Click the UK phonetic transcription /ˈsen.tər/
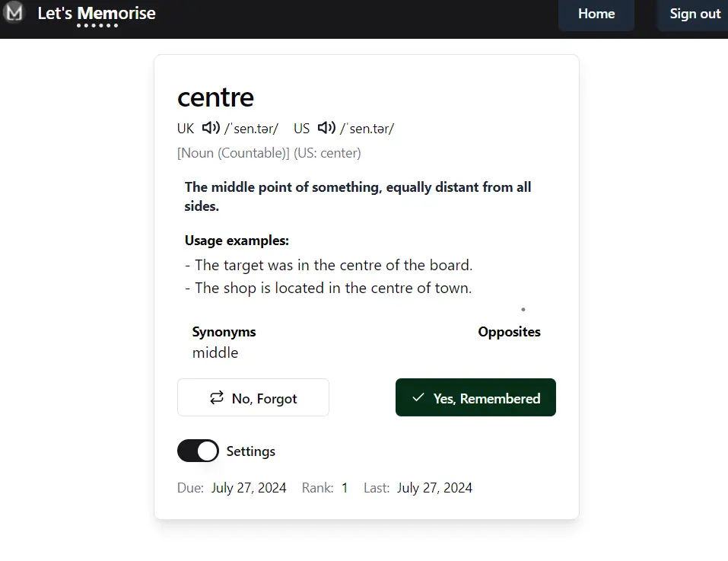The image size is (728, 561). [251, 128]
